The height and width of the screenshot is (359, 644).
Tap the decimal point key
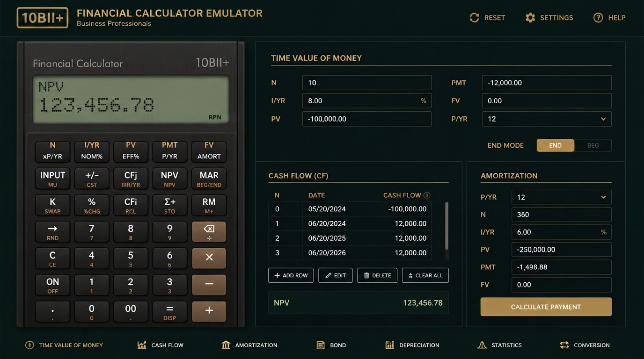coord(52,311)
